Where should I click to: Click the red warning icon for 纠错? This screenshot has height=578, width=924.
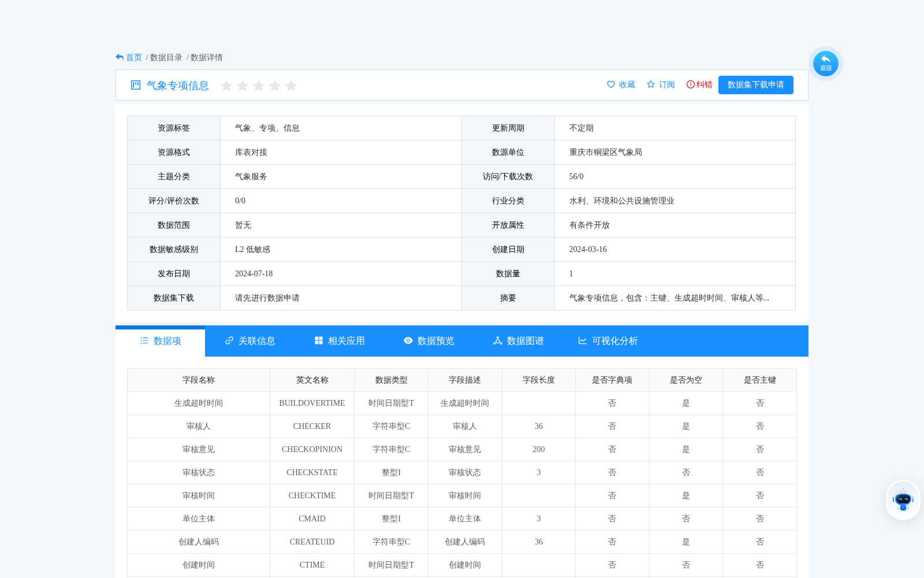[x=690, y=84]
